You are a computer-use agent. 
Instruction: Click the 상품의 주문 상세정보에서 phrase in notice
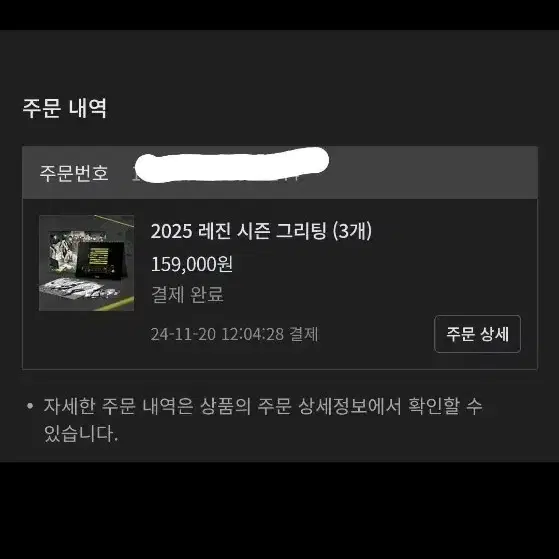[301, 406]
